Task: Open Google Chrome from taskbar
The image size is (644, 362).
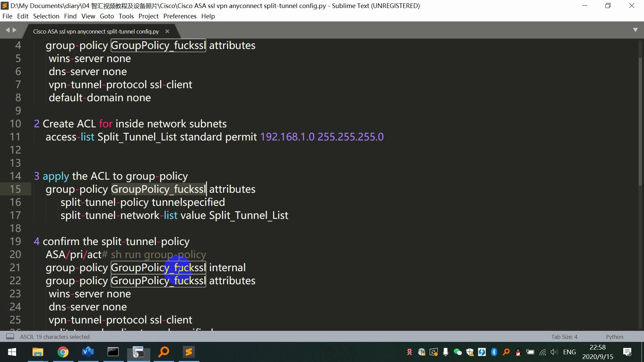Action: (63, 352)
